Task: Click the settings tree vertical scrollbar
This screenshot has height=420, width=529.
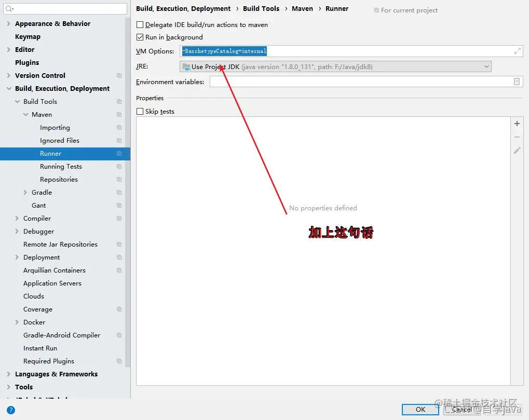Action: 128,192
